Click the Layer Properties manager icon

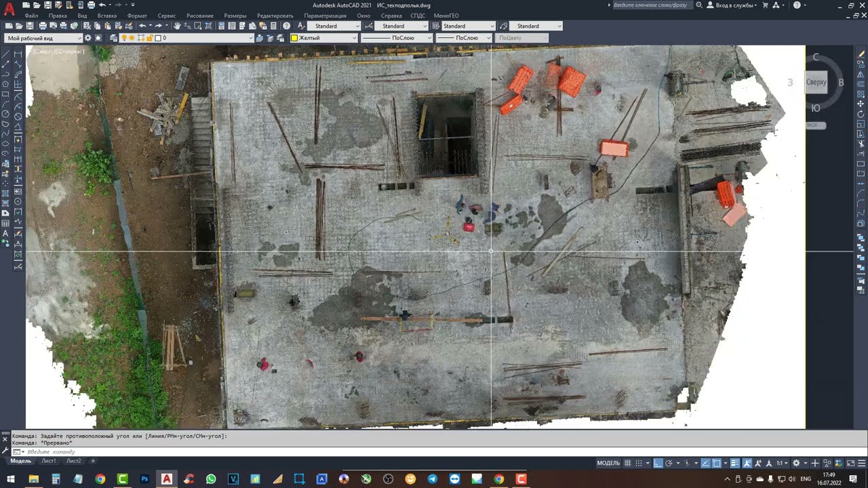click(113, 38)
